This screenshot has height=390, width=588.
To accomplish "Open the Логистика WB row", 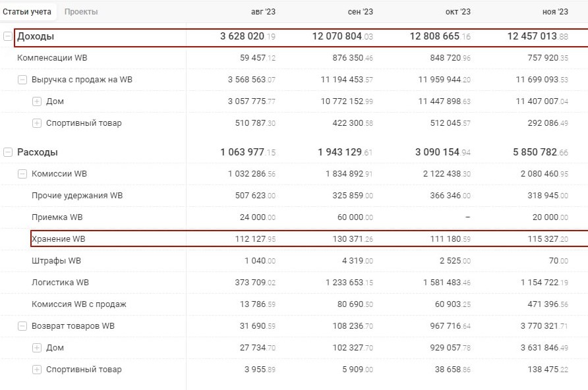I will pos(60,283).
